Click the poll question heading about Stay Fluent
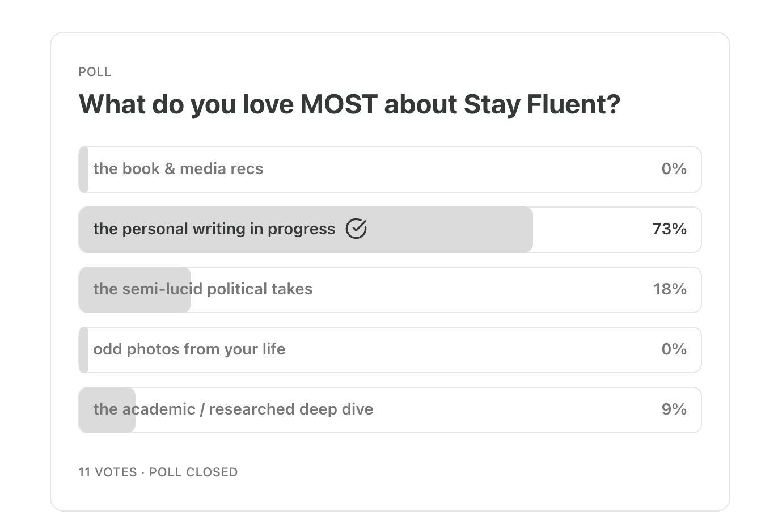This screenshot has height=532, width=778. pos(349,105)
